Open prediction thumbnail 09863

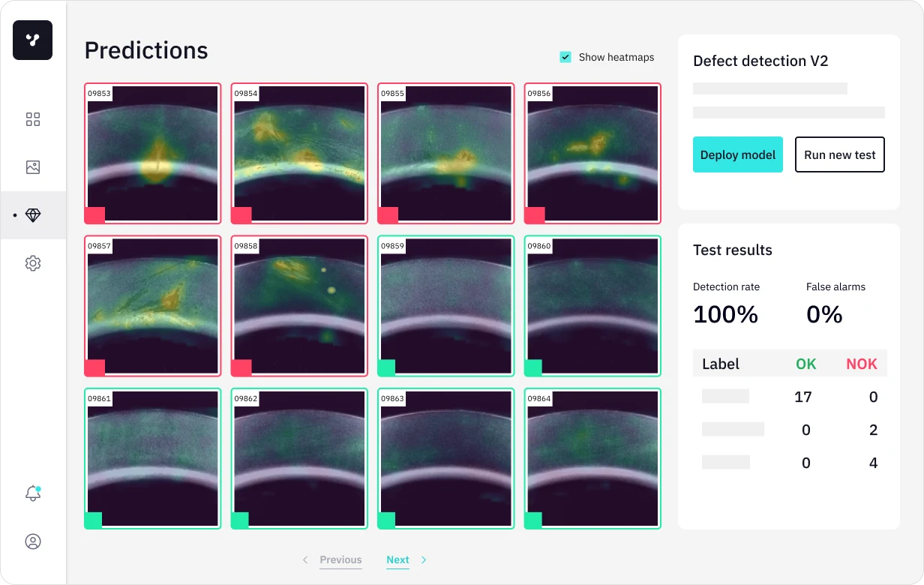click(x=446, y=459)
